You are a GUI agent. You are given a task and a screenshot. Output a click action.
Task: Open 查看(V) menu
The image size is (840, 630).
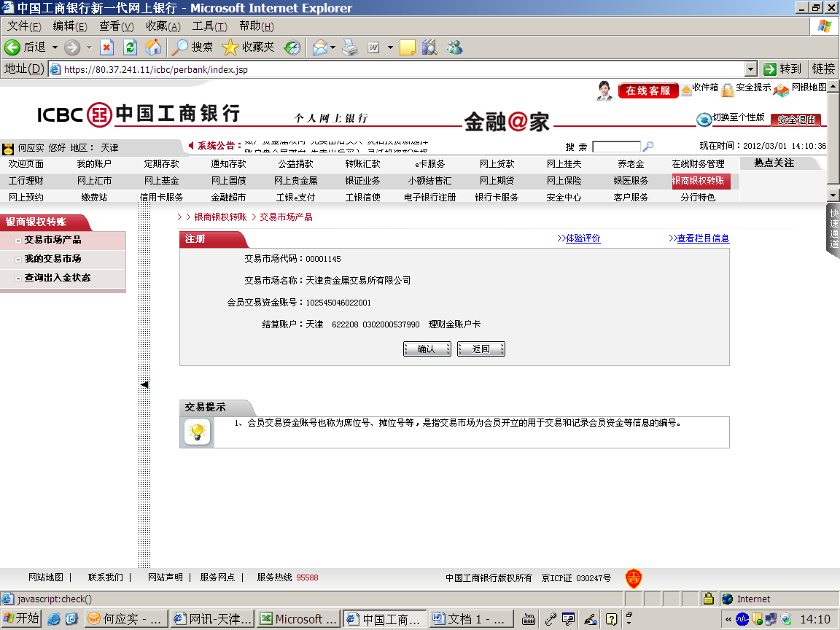pos(116,26)
